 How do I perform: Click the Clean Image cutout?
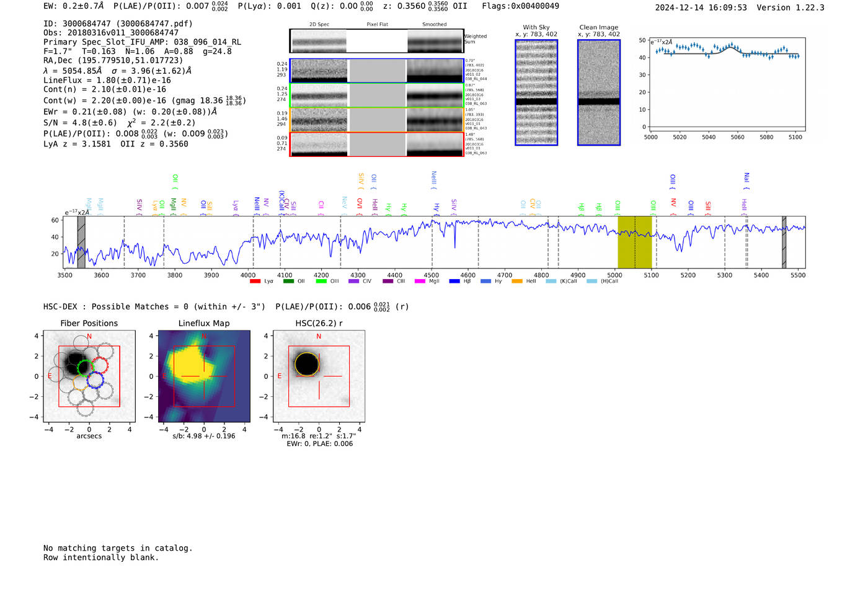click(x=599, y=92)
